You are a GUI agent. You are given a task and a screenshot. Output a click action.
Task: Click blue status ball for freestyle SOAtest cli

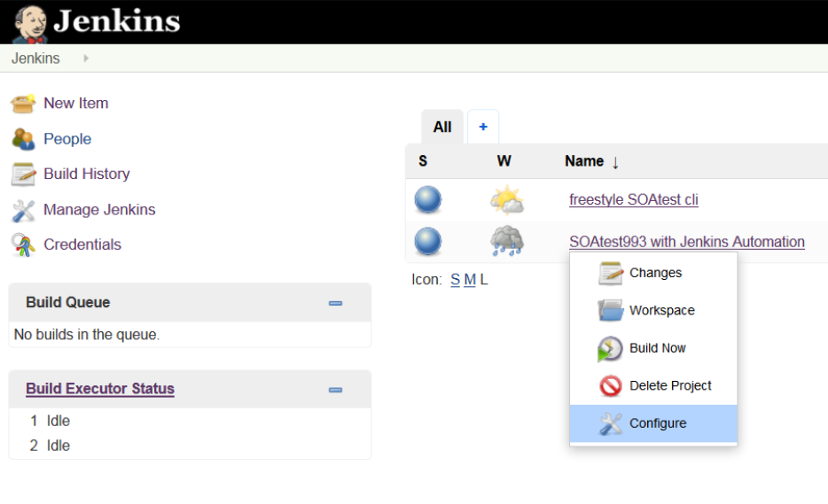point(427,199)
